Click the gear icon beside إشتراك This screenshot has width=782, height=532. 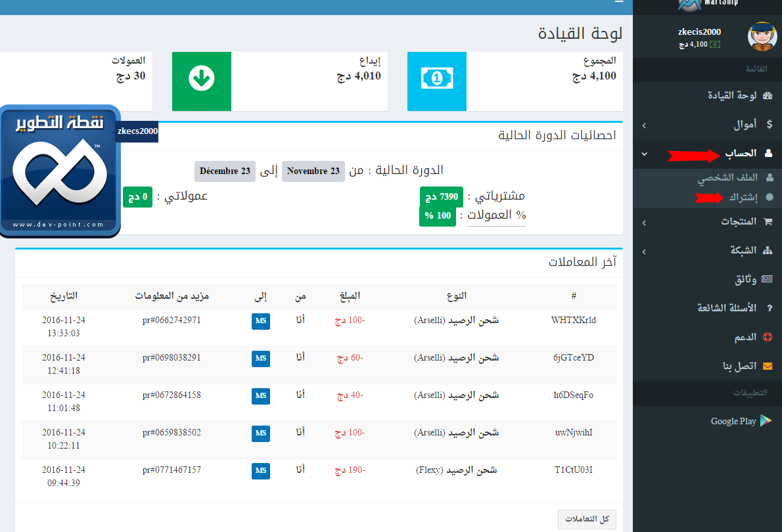click(770, 197)
